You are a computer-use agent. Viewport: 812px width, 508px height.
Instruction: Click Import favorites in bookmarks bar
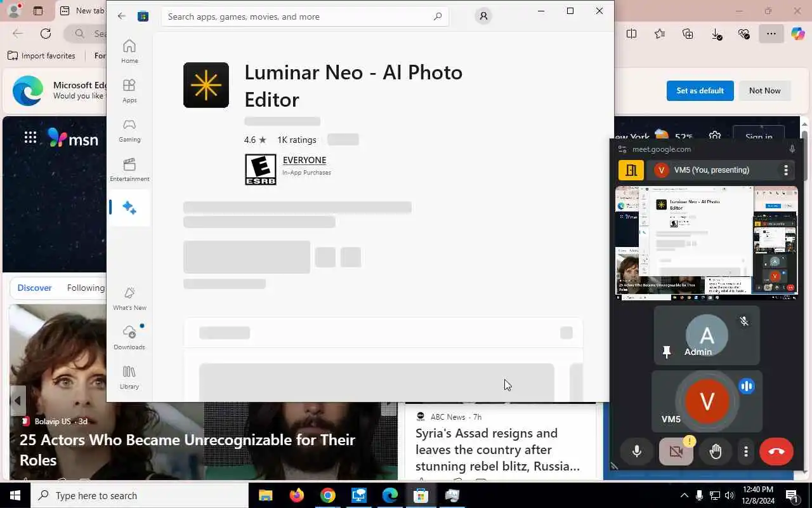(41, 56)
